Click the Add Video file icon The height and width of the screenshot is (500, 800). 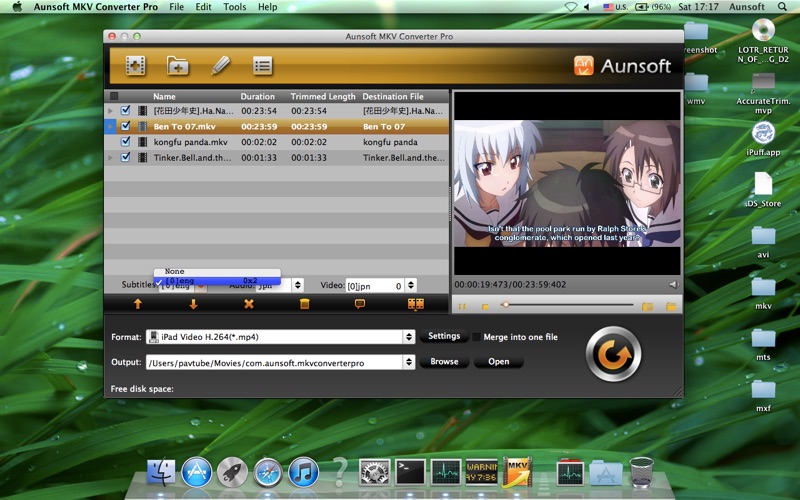click(x=136, y=66)
